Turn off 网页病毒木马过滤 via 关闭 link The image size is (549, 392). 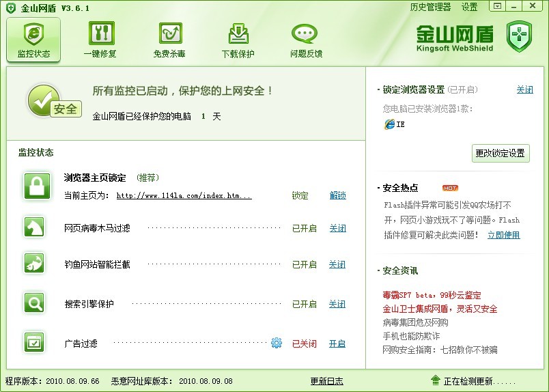[337, 229]
